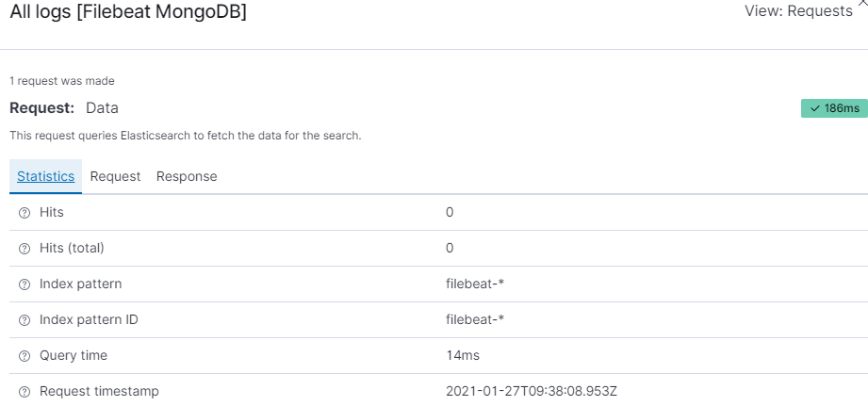The image size is (868, 406).
Task: Click the Index pattern ID value filebeat-*
Action: point(475,319)
